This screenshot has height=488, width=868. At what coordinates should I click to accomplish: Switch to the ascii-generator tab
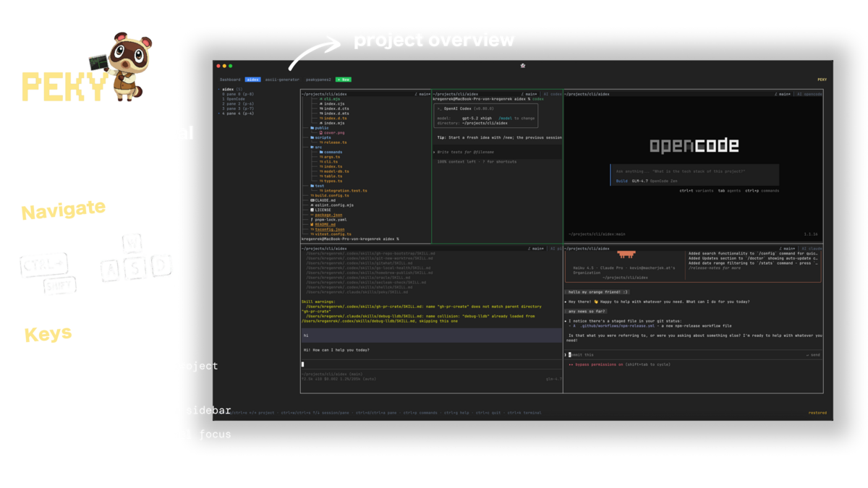[282, 80]
